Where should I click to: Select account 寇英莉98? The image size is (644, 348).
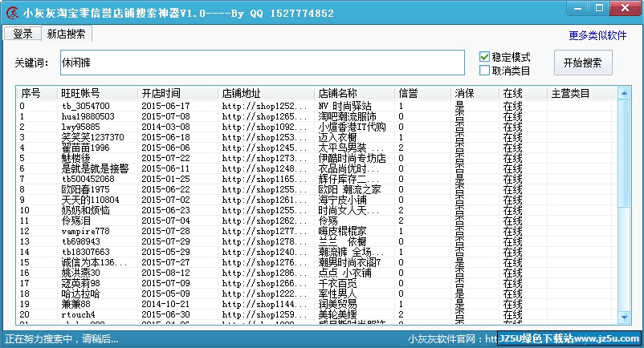(x=80, y=283)
